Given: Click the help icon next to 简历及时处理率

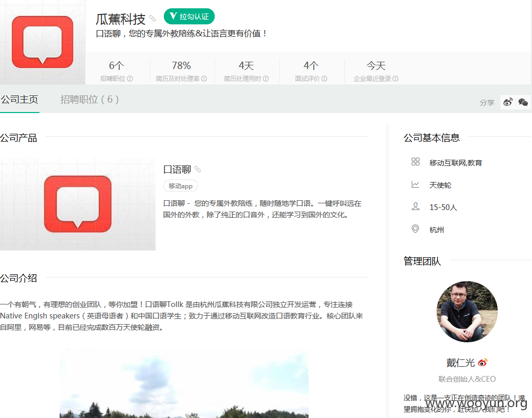Looking at the screenshot, I should pyautogui.click(x=204, y=79).
